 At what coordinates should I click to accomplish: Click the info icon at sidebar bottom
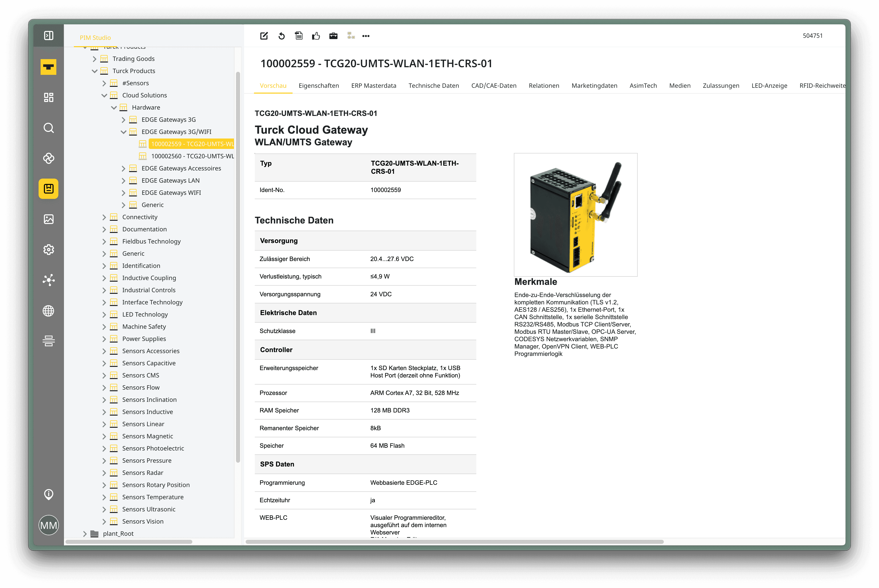[48, 494]
